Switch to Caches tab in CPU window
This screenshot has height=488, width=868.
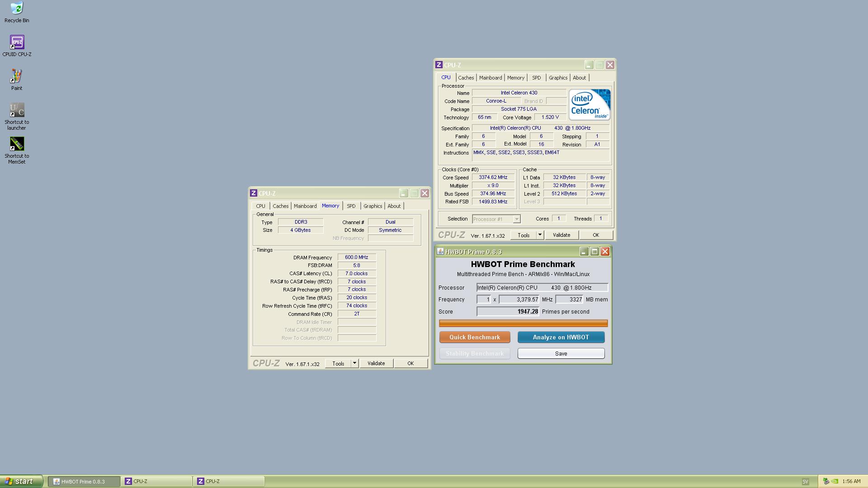point(466,78)
